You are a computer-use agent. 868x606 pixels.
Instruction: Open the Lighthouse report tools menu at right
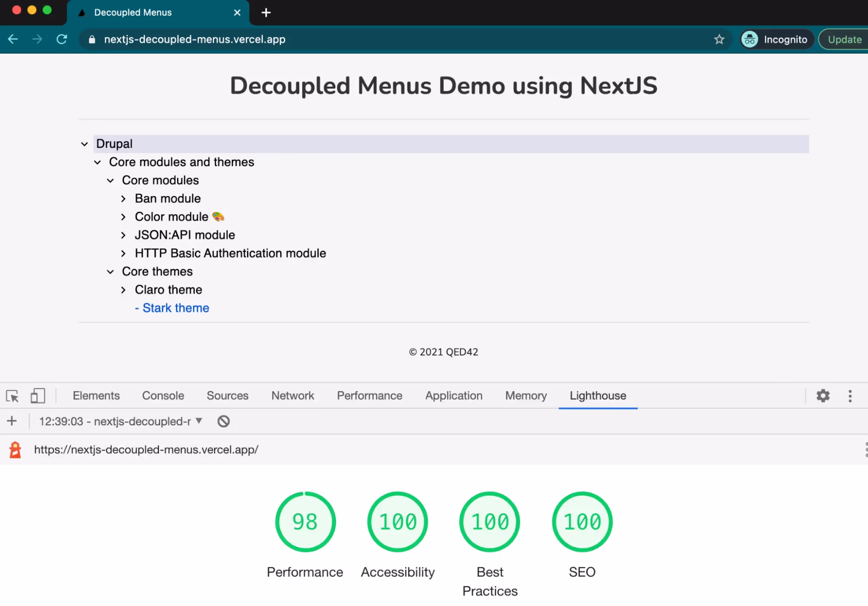(866, 450)
